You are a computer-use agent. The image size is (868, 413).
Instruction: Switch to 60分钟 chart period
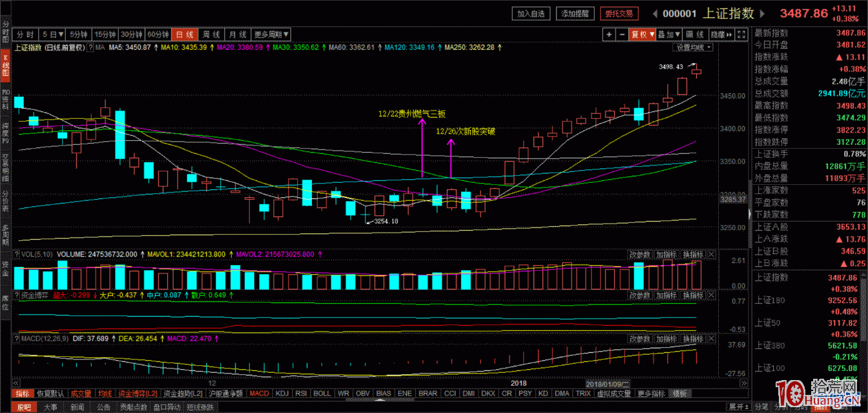[x=157, y=34]
